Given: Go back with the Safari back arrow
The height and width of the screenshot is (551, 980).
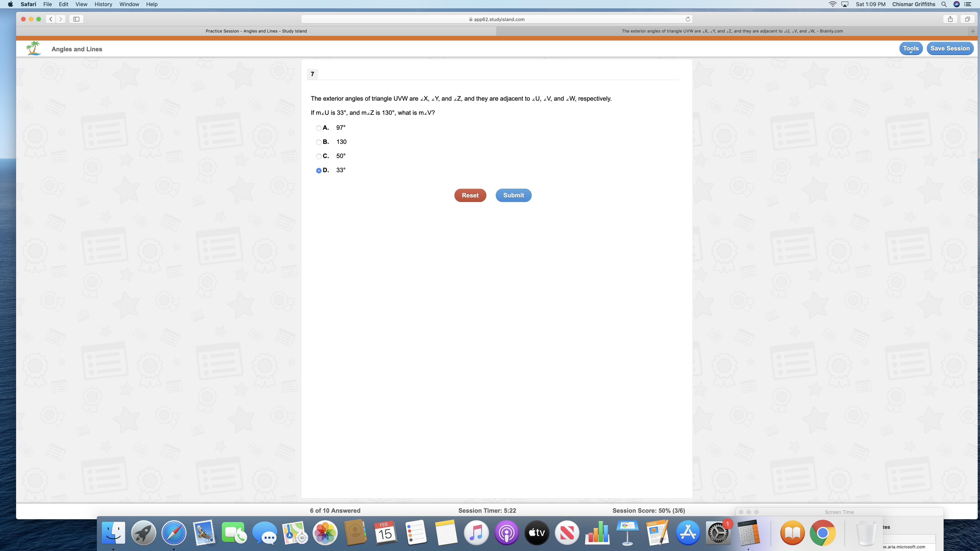Looking at the screenshot, I should (51, 19).
